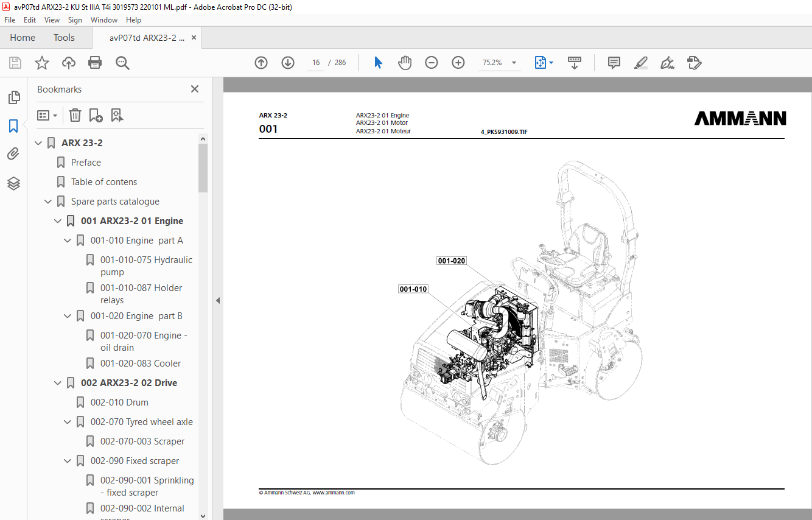This screenshot has height=520, width=812.
Task: Collapse 001 ARX23-2 01 Engine bookmark
Action: point(58,221)
